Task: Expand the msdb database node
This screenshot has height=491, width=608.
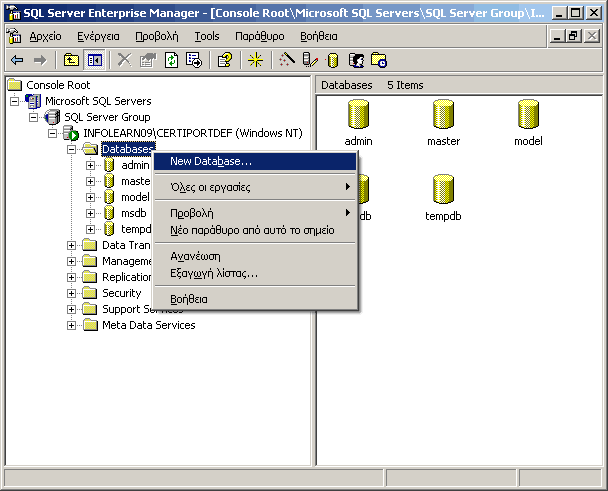Action: [x=90, y=213]
